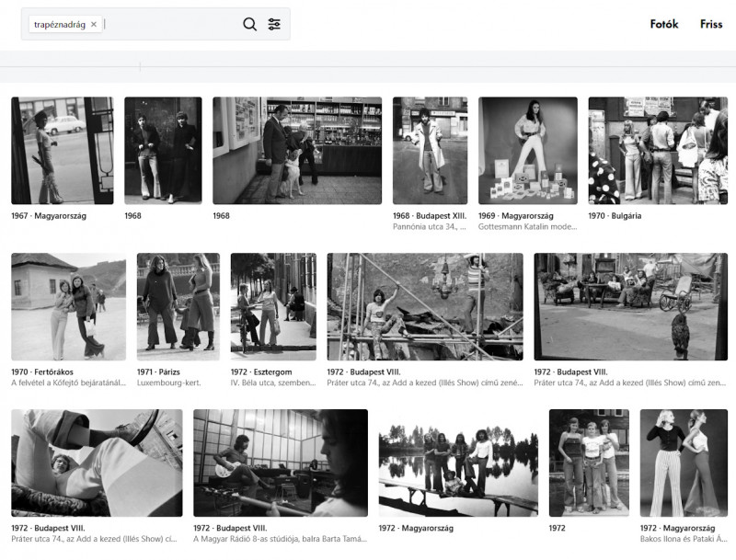The width and height of the screenshot is (736, 560).
Task: Click the 'Gottesmann Katalin' description text
Action: click(527, 226)
